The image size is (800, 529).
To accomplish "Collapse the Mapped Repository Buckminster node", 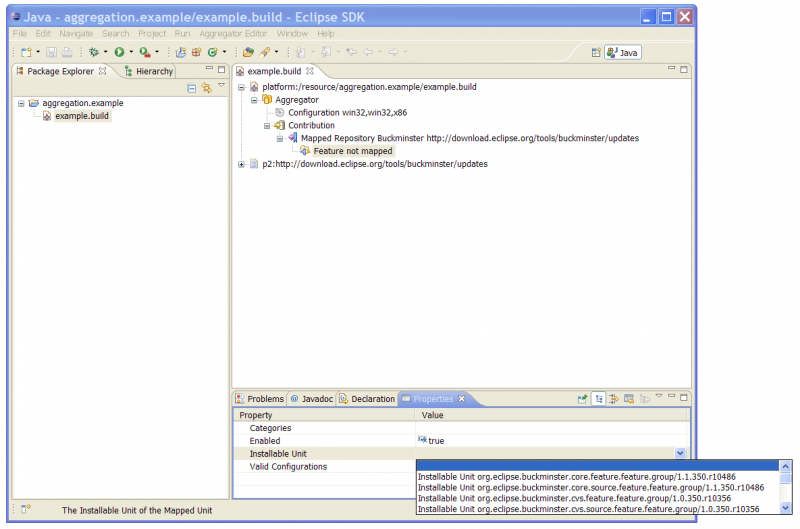I will pyautogui.click(x=280, y=139).
